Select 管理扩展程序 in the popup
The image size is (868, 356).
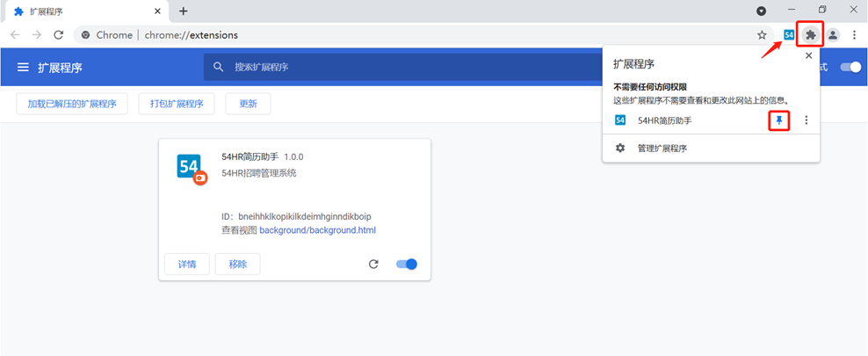click(711, 149)
